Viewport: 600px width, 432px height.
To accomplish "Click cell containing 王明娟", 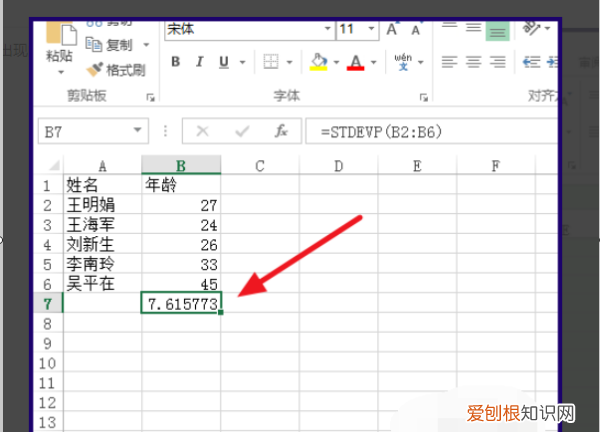I will pos(103,205).
